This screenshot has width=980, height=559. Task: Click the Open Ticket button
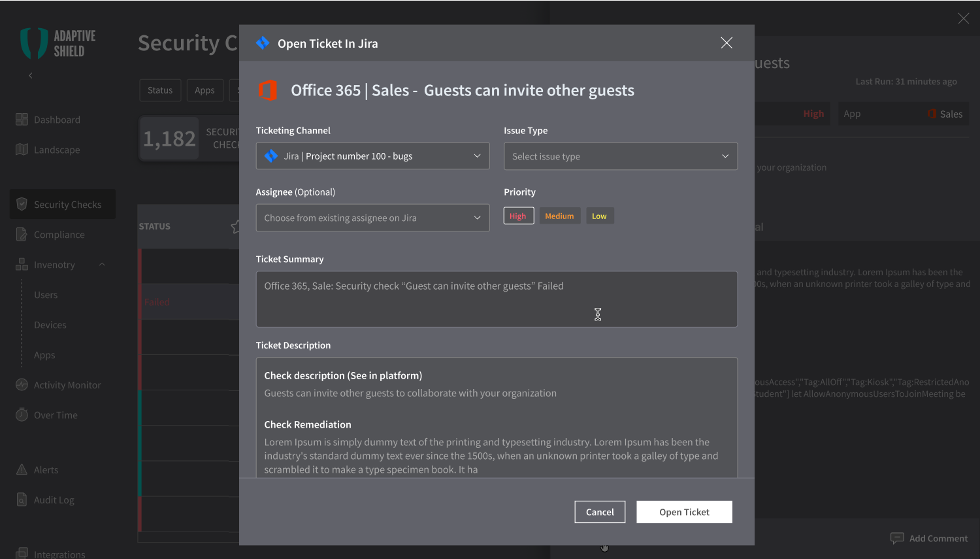[684, 512]
